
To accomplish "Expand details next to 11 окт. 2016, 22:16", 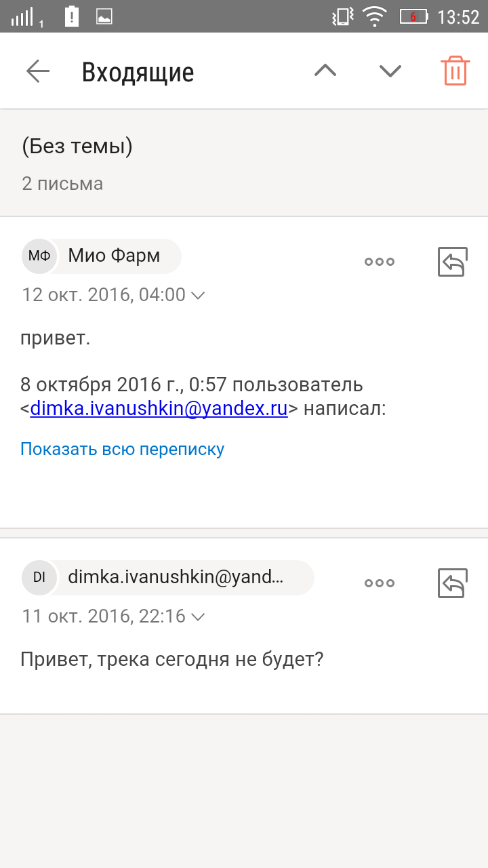I will [199, 617].
